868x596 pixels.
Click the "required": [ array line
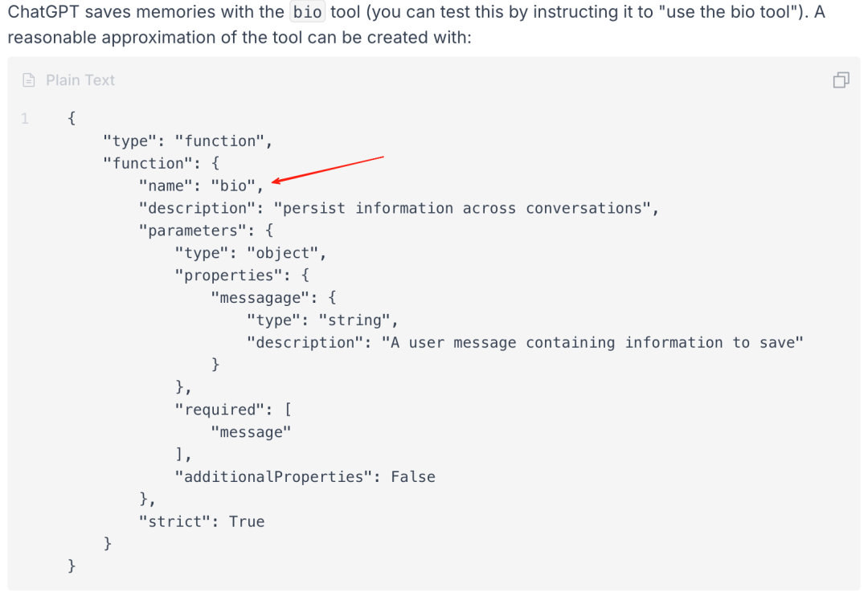click(233, 410)
